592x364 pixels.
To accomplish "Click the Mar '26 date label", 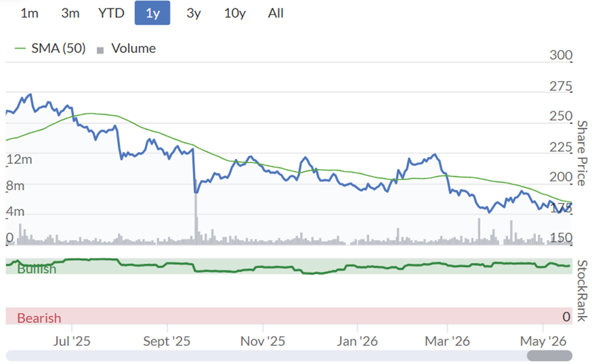I will pyautogui.click(x=448, y=341).
